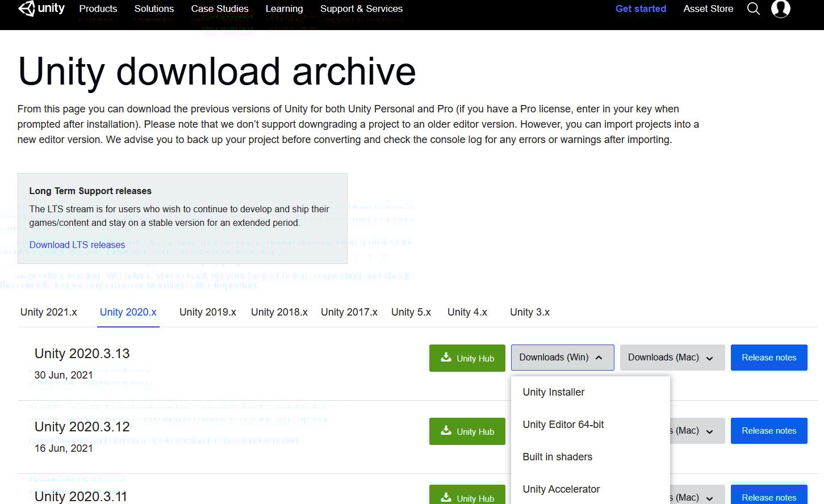Image resolution: width=824 pixels, height=504 pixels.
Task: Go to the Asset Store
Action: (x=708, y=9)
